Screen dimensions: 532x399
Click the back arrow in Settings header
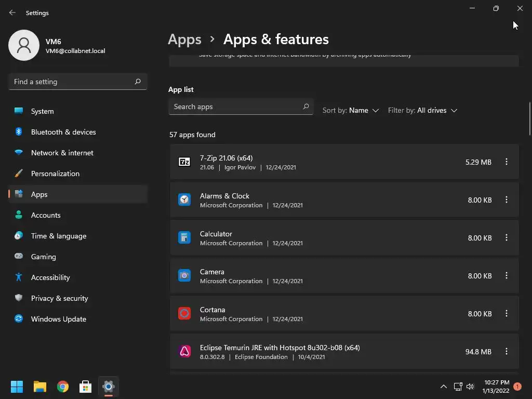point(12,12)
